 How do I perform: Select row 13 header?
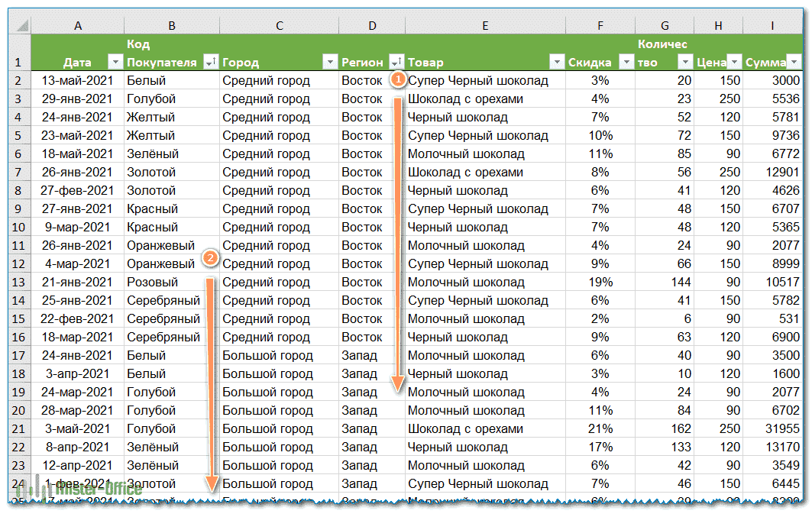pos(19,282)
